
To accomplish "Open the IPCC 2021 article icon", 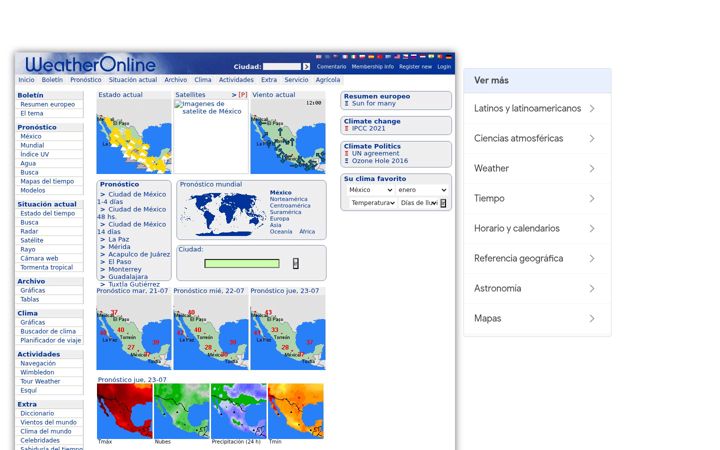I will (347, 129).
